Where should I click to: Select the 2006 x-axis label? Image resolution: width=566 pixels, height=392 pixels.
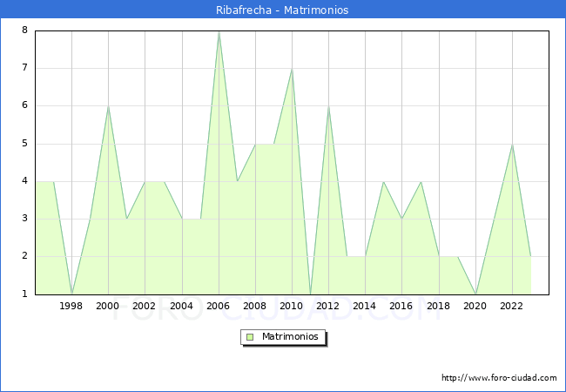click(x=218, y=306)
